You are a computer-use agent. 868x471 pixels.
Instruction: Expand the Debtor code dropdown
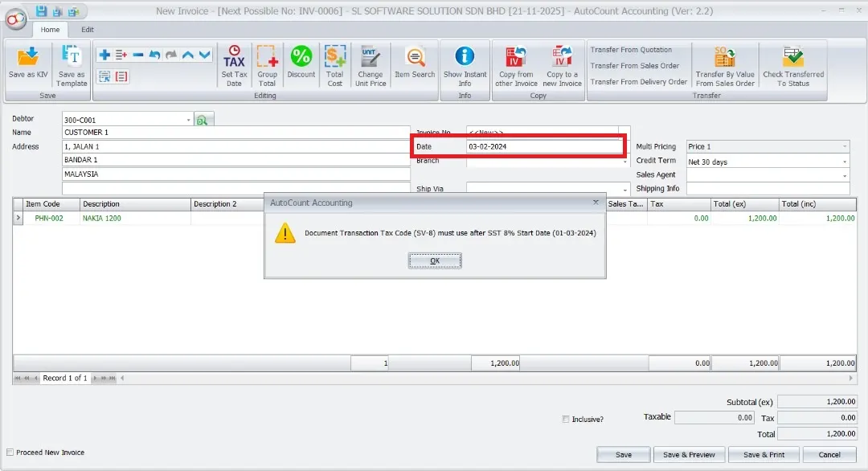click(x=188, y=121)
